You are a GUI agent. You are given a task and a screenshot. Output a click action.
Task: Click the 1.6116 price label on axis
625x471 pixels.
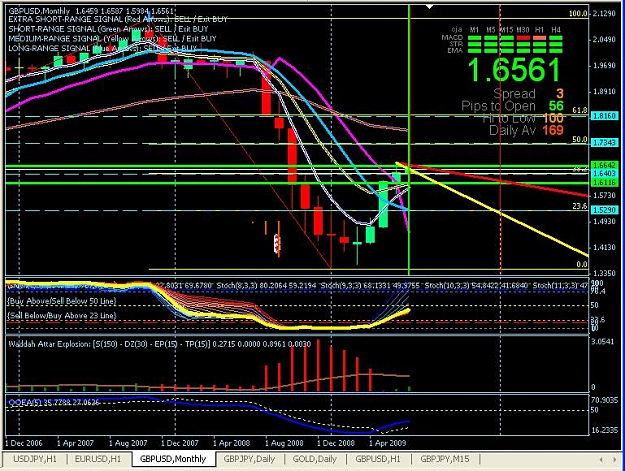click(604, 182)
